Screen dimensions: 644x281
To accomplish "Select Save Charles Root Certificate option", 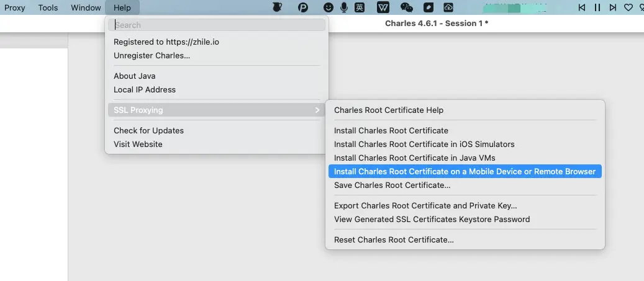I will click(x=392, y=185).
